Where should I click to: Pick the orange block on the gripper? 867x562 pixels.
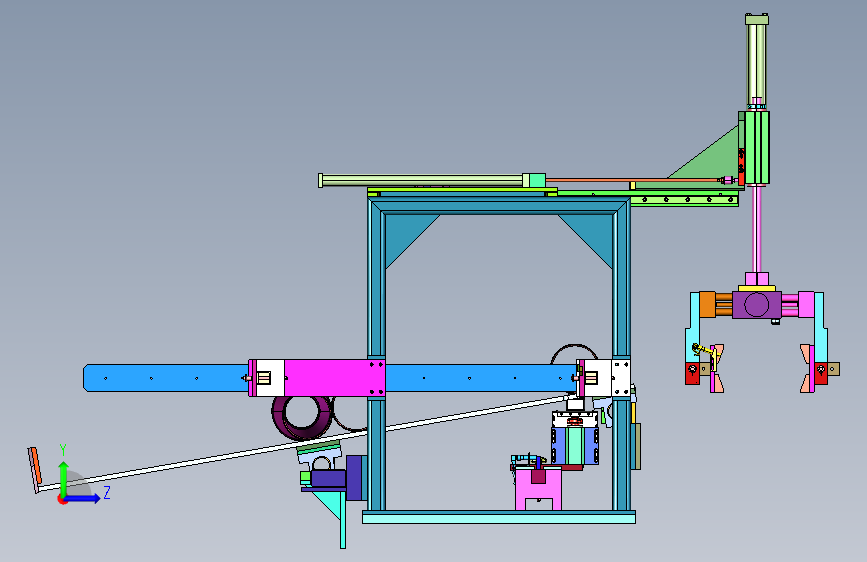(x=707, y=304)
